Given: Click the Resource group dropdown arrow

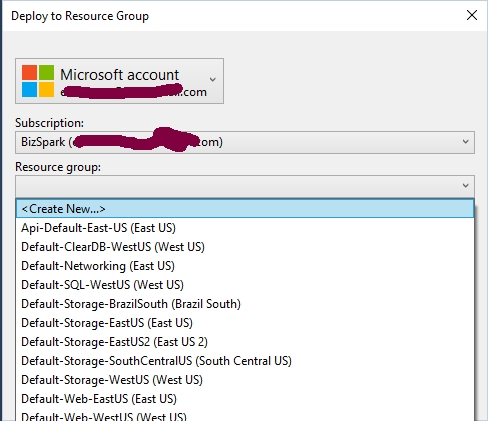Looking at the screenshot, I should click(x=466, y=185).
